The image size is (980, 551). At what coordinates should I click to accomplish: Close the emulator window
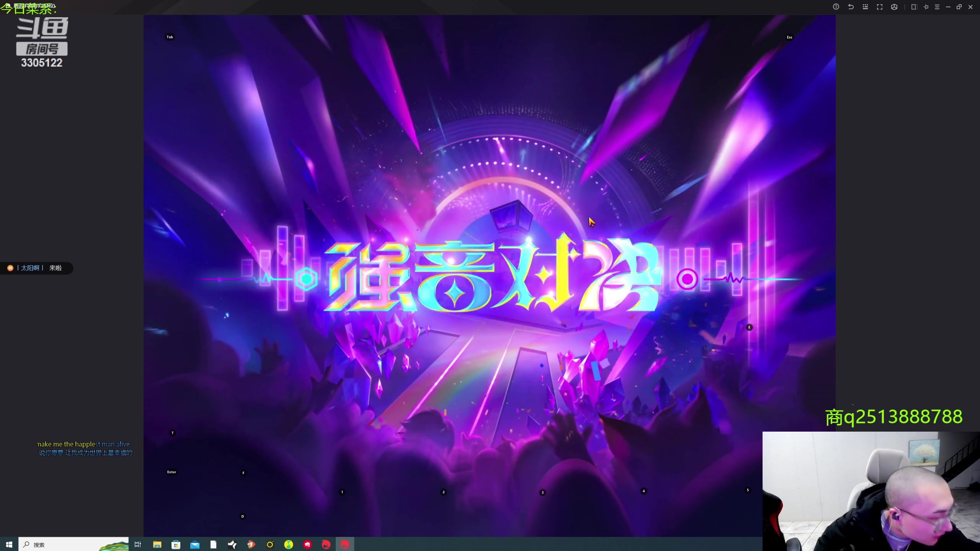pyautogui.click(x=970, y=7)
